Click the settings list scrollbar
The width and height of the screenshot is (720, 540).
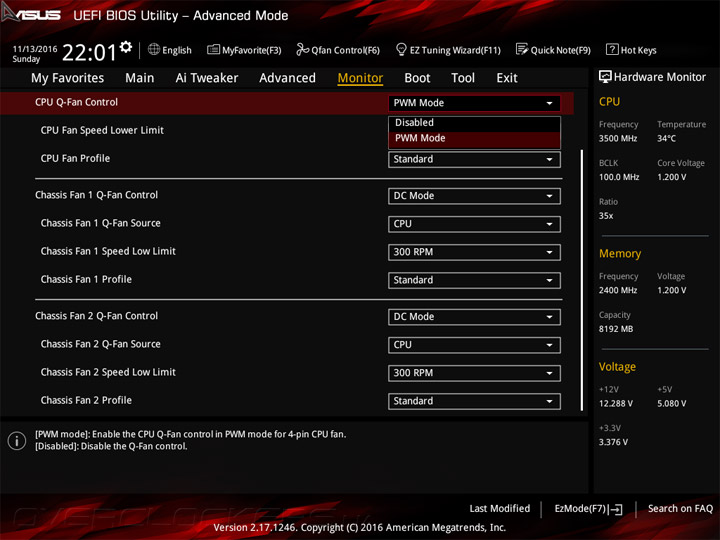point(582,280)
